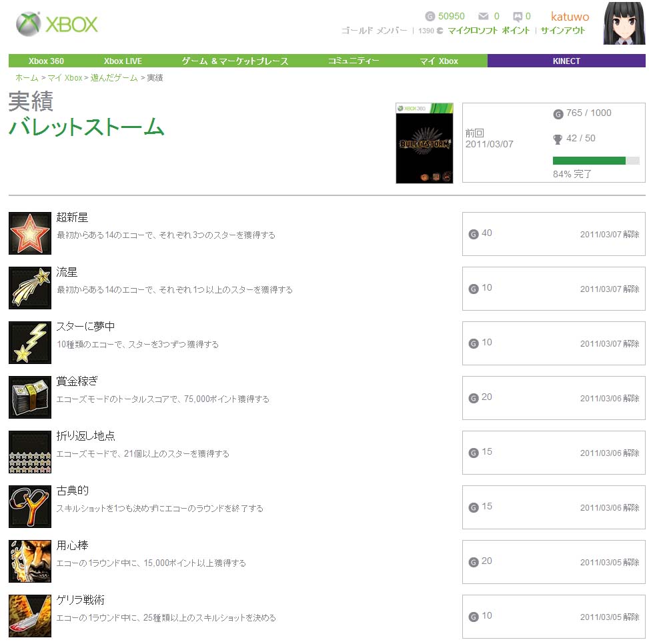
Task: Select the 折り返し地点 rows of stars icon
Action: click(30, 452)
